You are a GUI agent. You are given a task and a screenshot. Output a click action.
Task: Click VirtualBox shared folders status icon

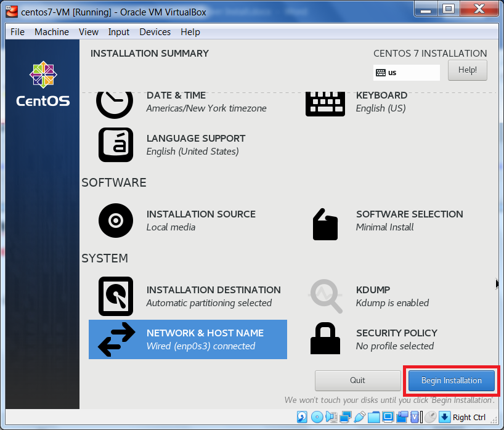(x=374, y=417)
